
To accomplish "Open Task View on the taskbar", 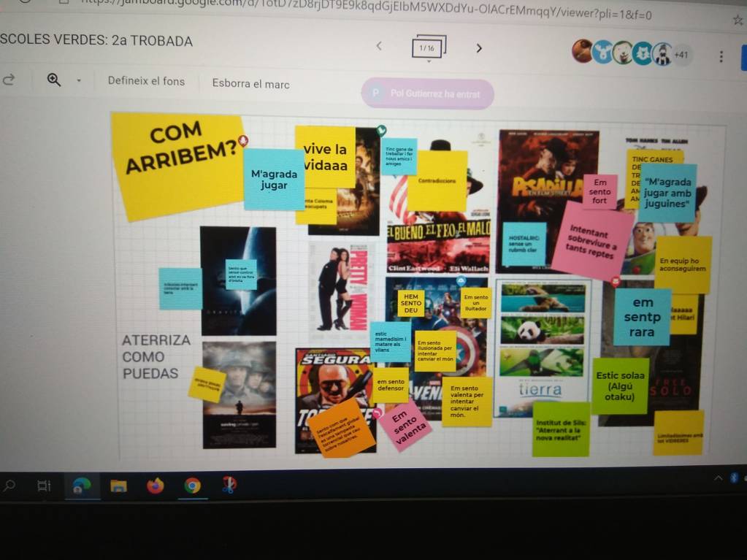I will pos(44,486).
